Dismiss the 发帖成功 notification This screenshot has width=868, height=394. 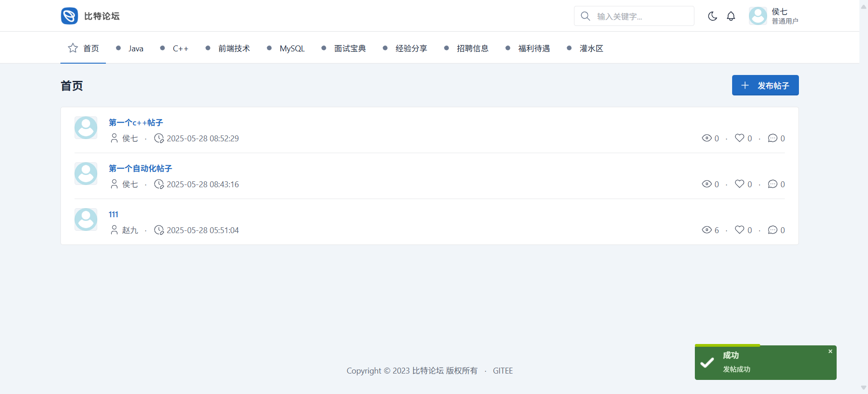point(830,351)
